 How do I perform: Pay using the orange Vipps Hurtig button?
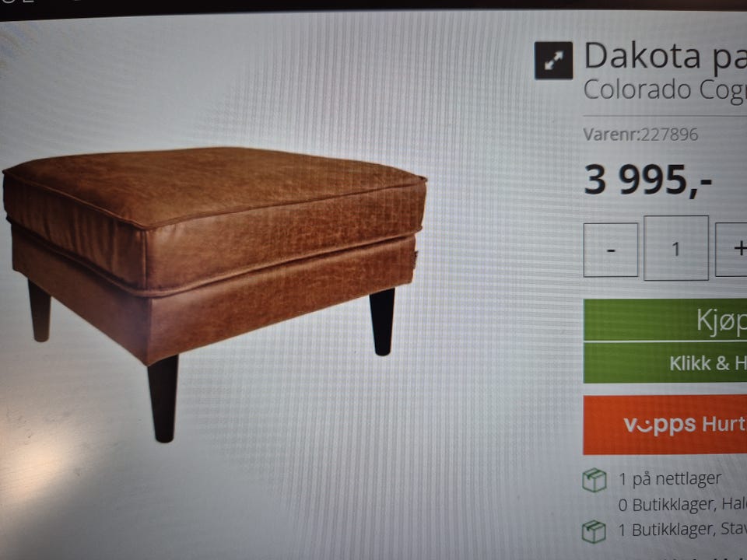point(665,425)
